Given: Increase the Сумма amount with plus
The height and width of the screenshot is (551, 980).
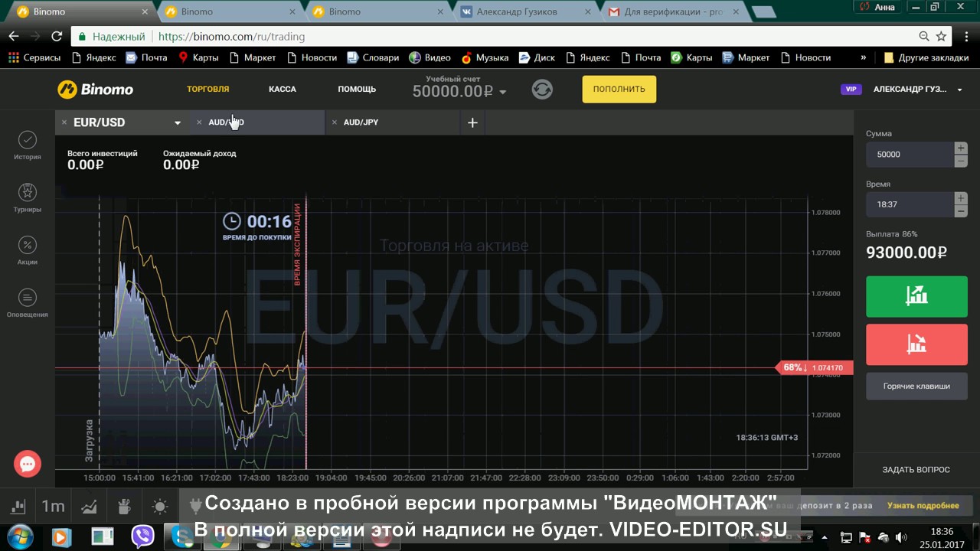Looking at the screenshot, I should click(961, 148).
